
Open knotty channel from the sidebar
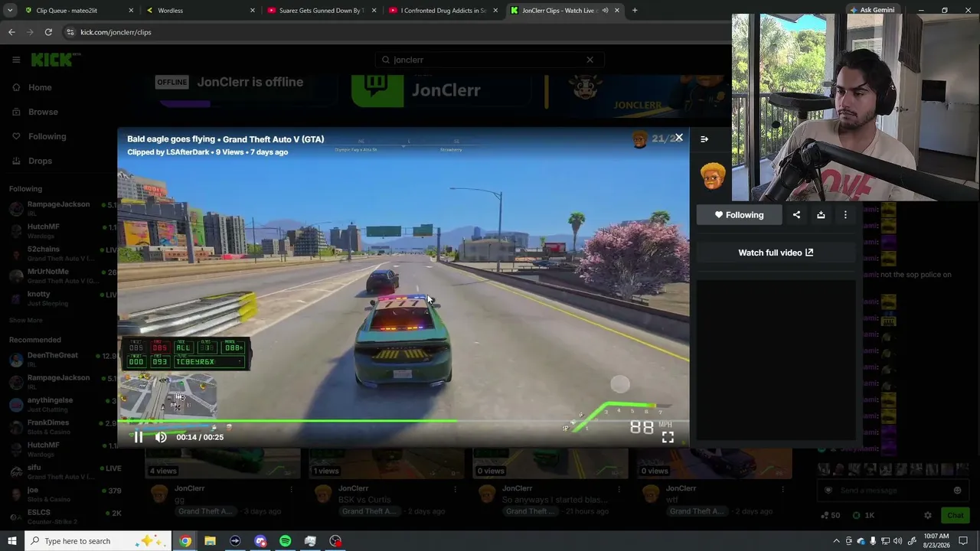pyautogui.click(x=58, y=298)
